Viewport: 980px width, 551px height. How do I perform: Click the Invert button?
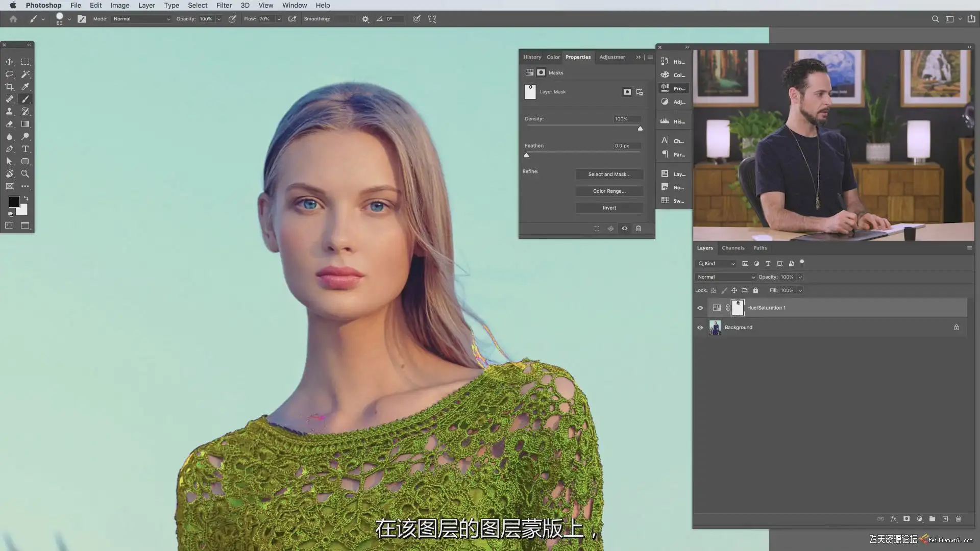pos(609,208)
